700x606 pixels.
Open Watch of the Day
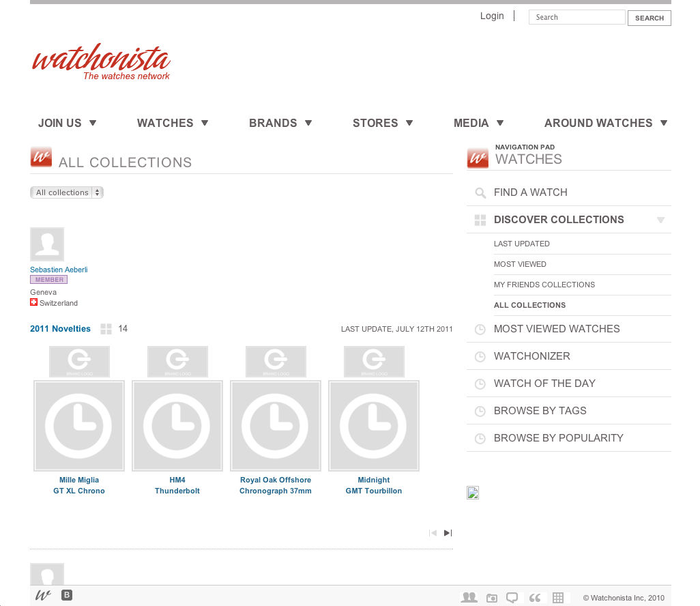point(544,384)
